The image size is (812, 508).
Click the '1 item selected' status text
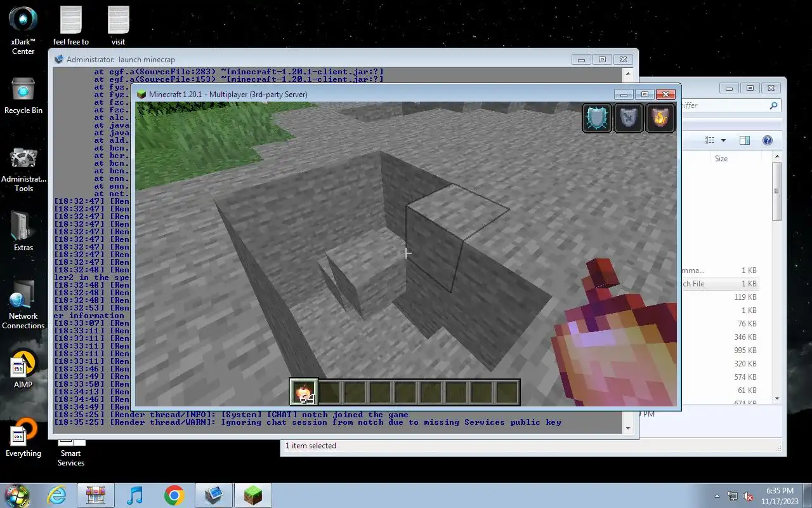[x=311, y=446]
